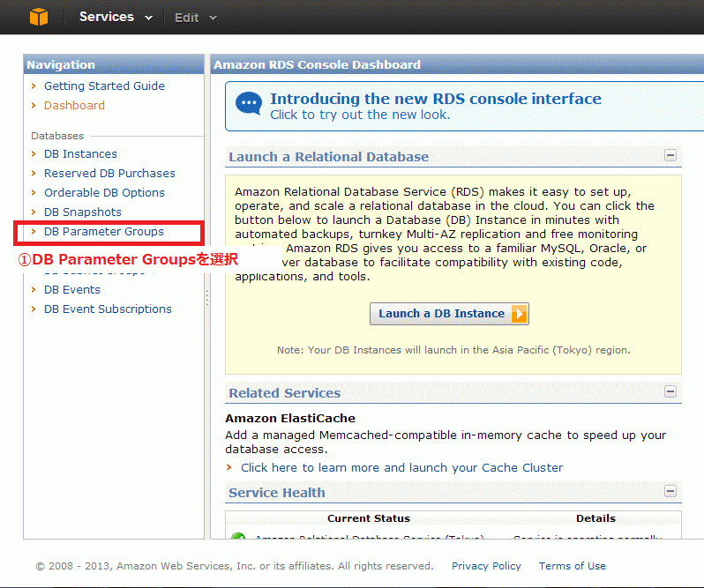Click the AWS orange cube logo

point(39,17)
